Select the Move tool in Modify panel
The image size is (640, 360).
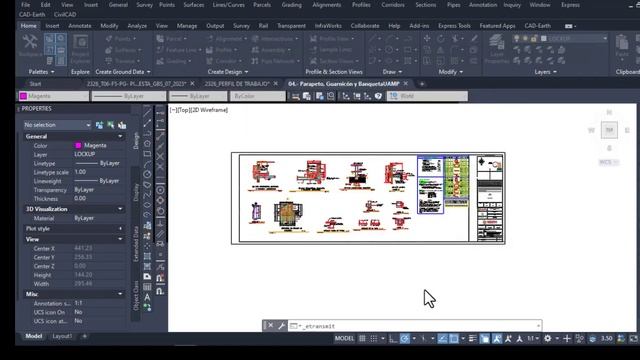[427, 39]
